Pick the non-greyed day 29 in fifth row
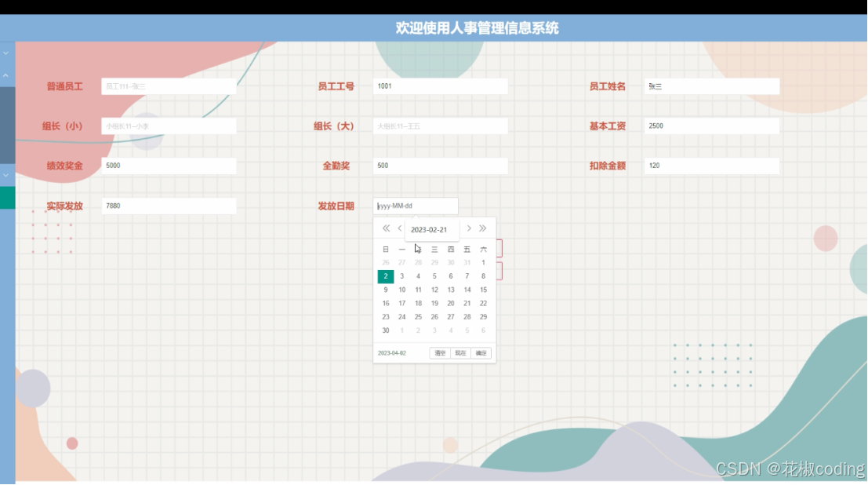868x485 pixels. pos(483,317)
